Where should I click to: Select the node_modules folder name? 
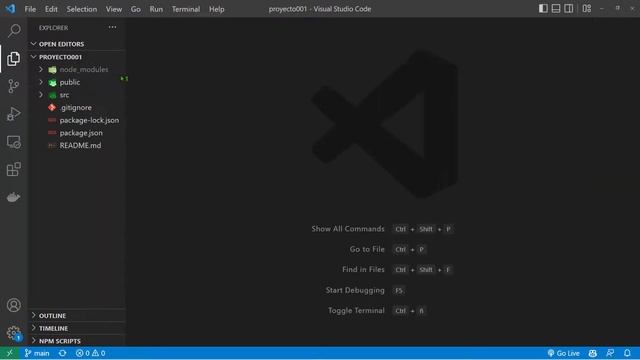pyautogui.click(x=84, y=69)
